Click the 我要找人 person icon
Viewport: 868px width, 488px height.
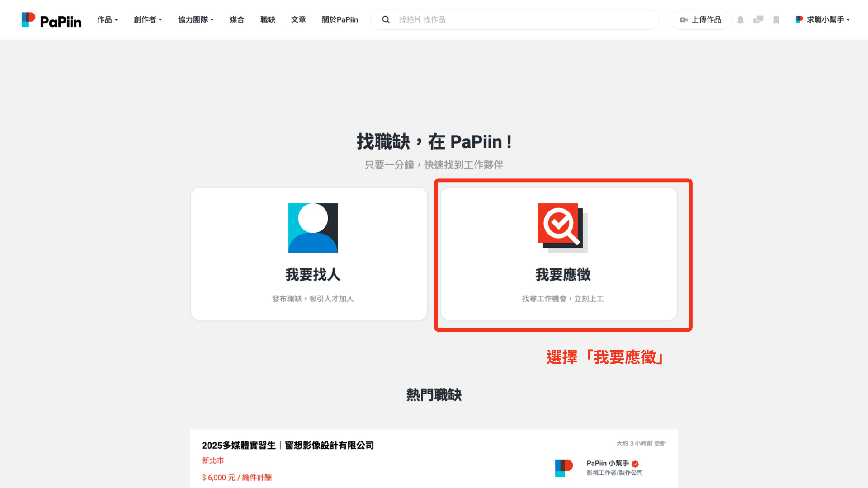coord(313,228)
